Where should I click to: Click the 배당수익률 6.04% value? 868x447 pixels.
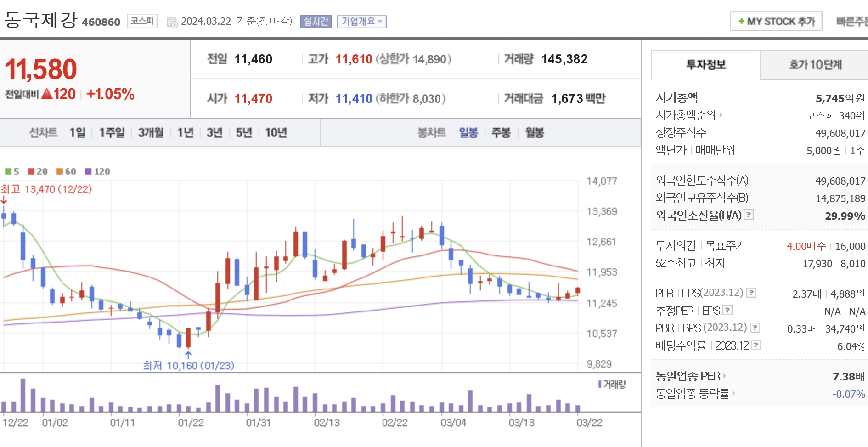851,346
